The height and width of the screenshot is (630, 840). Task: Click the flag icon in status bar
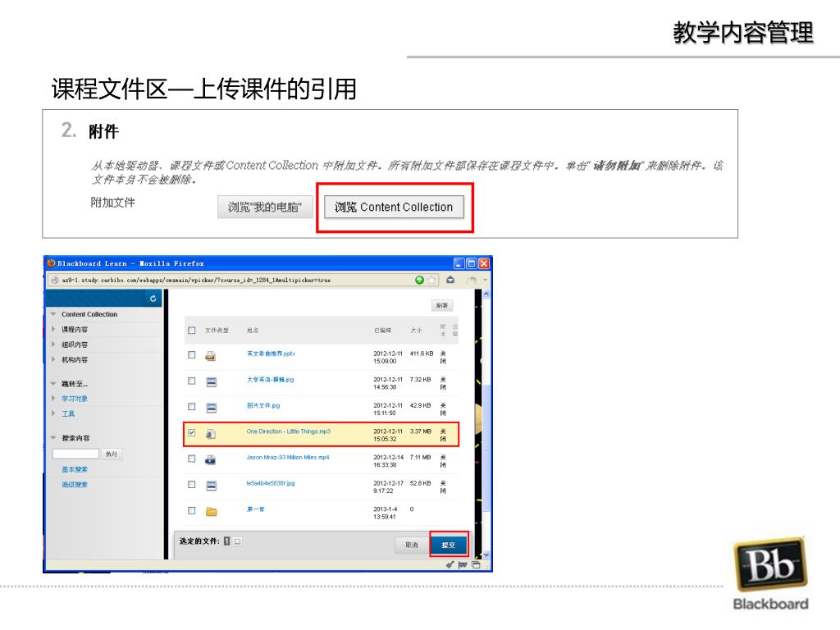pyautogui.click(x=463, y=564)
